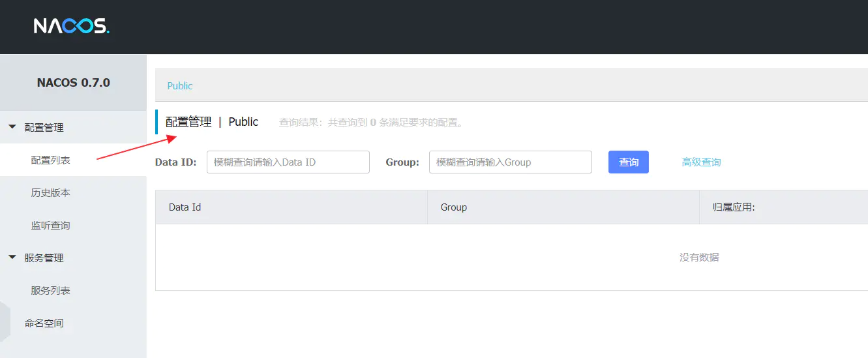Select the 服务管理 sidebar section label
Screen dimensions: 868x358
(x=44, y=258)
